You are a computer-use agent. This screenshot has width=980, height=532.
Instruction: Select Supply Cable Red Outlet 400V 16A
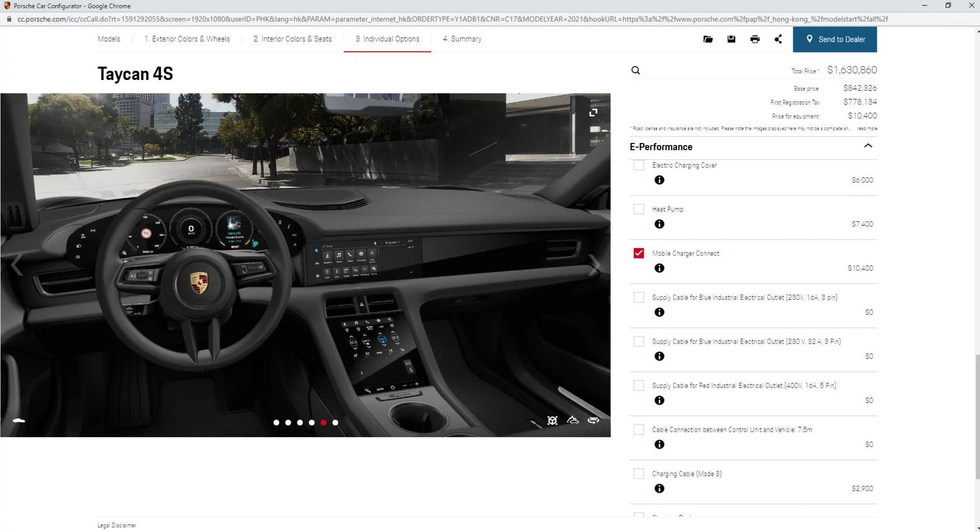click(639, 385)
